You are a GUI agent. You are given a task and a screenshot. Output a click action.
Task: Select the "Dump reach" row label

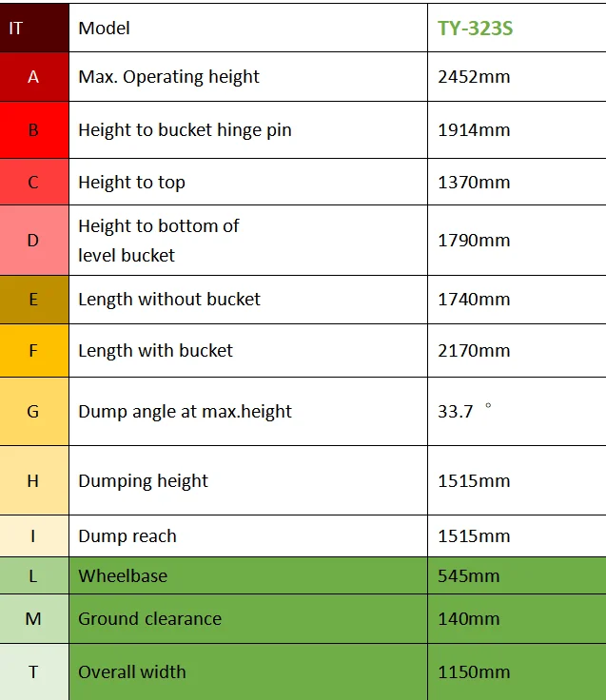[127, 536]
